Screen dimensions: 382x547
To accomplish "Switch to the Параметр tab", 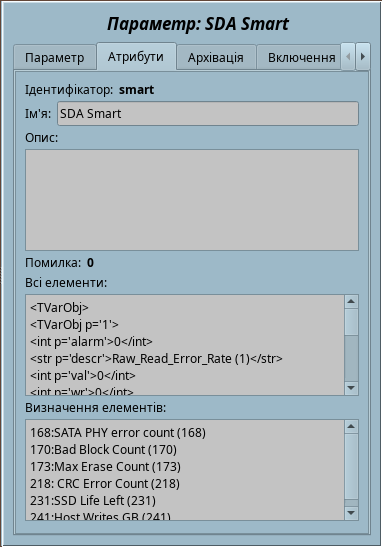I will (55, 57).
